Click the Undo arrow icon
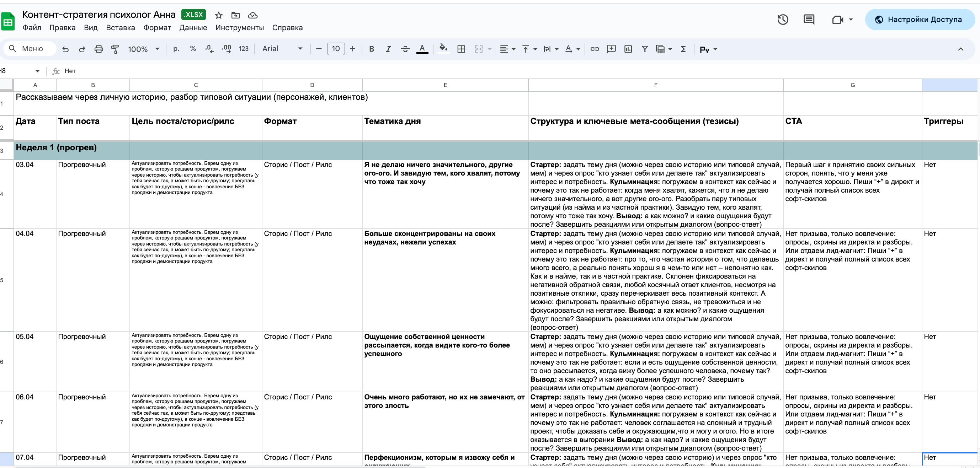 tap(65, 49)
